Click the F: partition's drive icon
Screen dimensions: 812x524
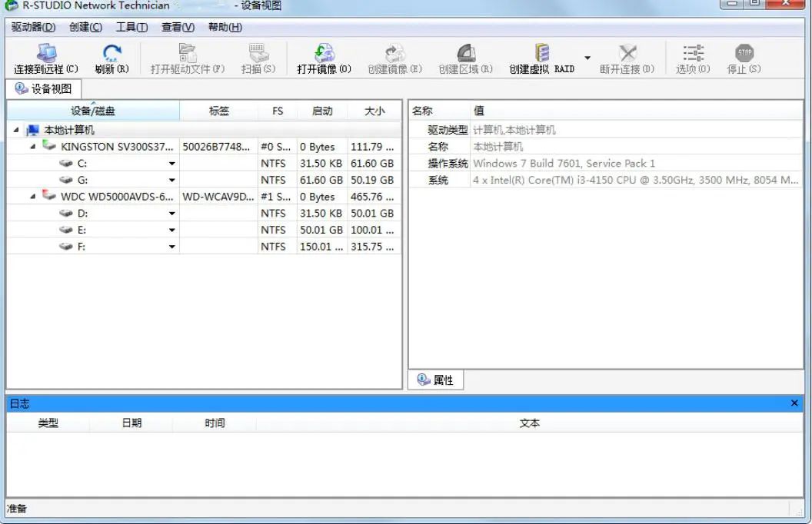tap(66, 247)
